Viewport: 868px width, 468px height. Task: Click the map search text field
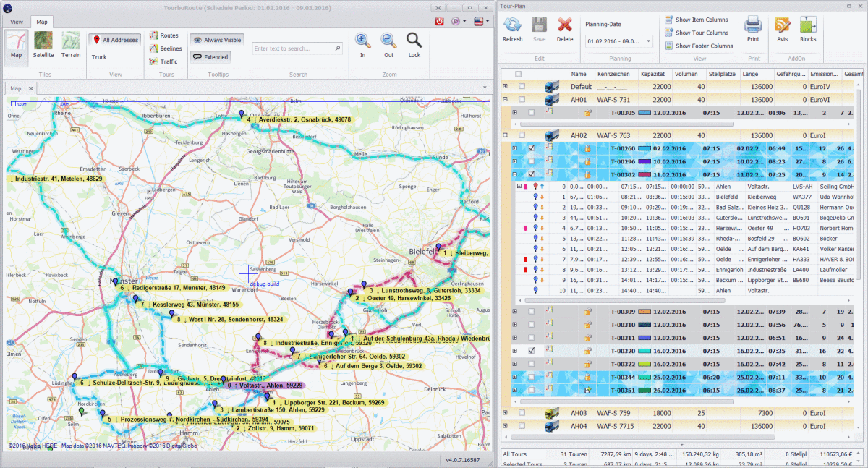(297, 48)
